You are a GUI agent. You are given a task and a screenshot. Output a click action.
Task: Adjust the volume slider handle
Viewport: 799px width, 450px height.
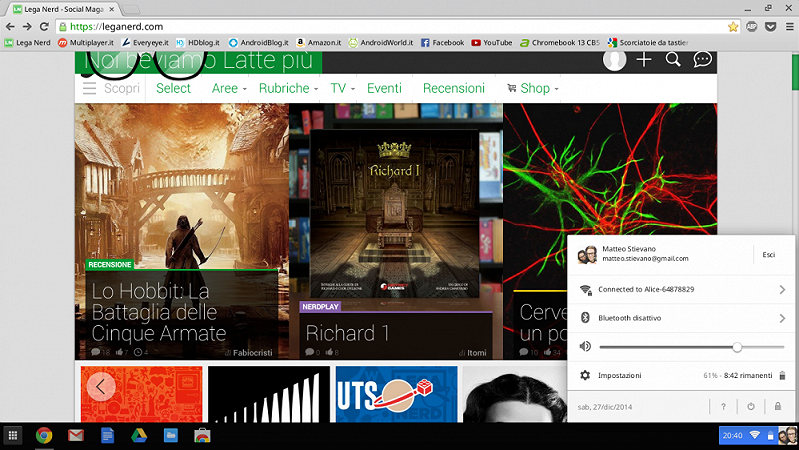(x=737, y=347)
